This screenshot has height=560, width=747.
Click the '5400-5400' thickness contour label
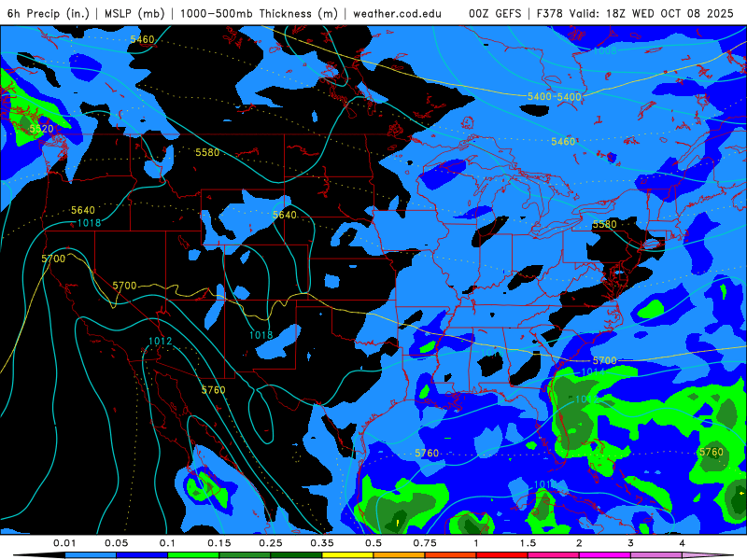click(x=555, y=97)
